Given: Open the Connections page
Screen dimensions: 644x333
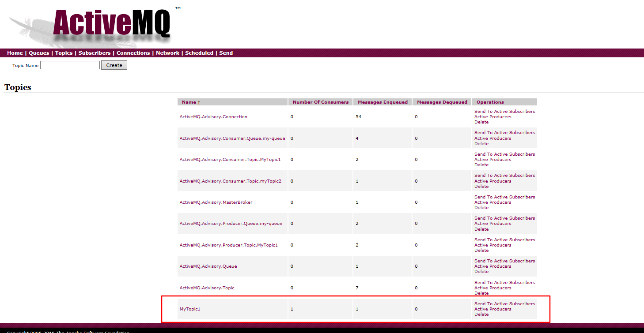Looking at the screenshot, I should tap(133, 53).
